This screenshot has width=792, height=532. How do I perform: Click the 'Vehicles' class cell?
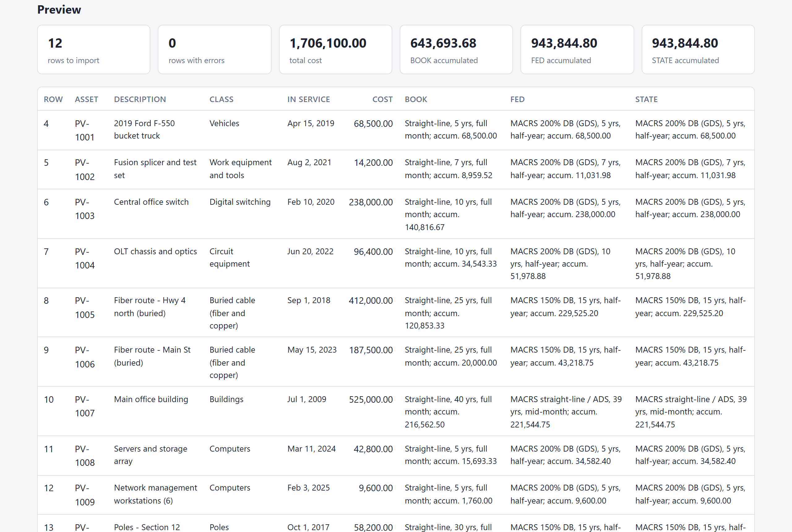tap(224, 123)
